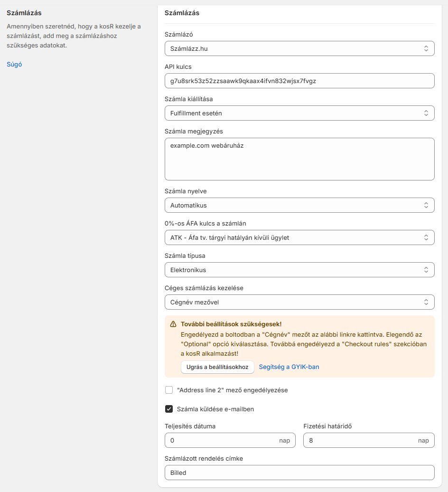Click chevron arrows on Számla típusa select

[426, 270]
